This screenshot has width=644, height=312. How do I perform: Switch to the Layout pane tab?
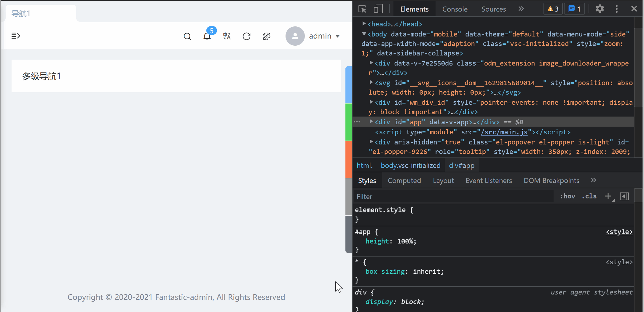pyautogui.click(x=443, y=181)
